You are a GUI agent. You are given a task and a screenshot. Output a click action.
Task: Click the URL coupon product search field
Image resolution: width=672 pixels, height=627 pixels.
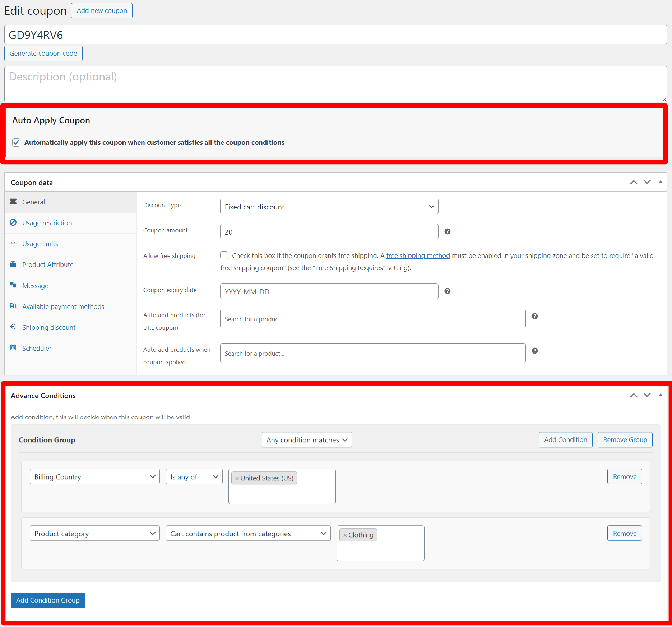[x=373, y=319]
